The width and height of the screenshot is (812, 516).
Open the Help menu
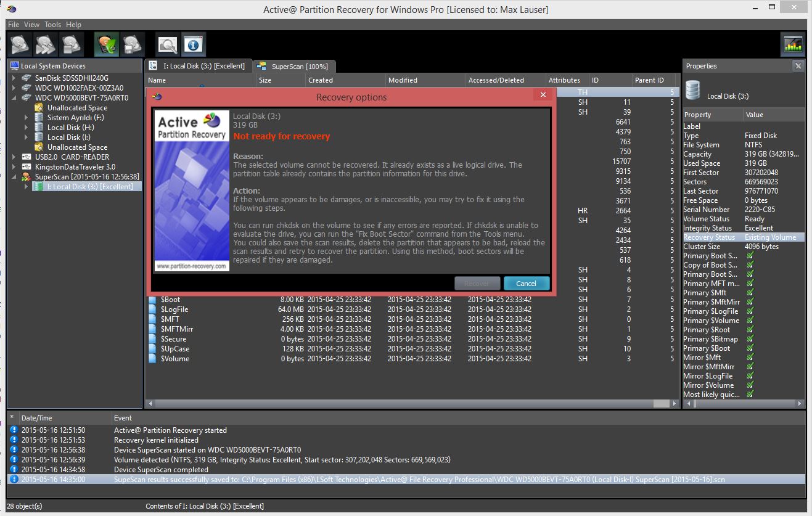click(73, 25)
